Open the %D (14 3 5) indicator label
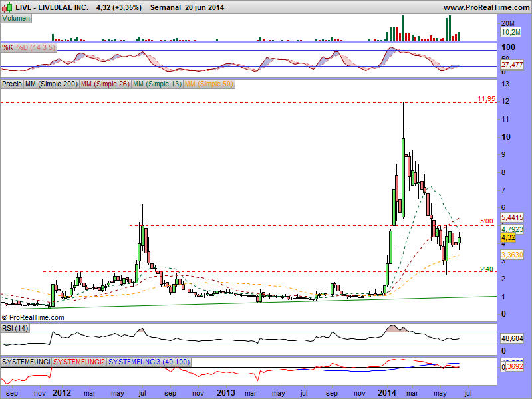 point(36,47)
